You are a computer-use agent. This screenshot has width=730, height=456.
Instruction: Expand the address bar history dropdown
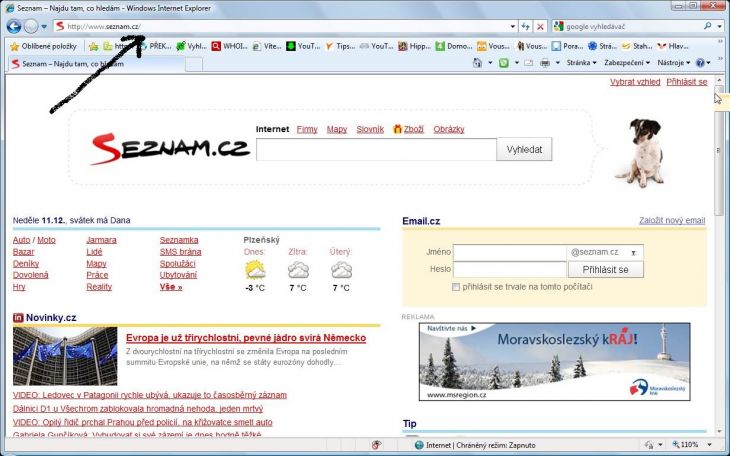coord(513,27)
